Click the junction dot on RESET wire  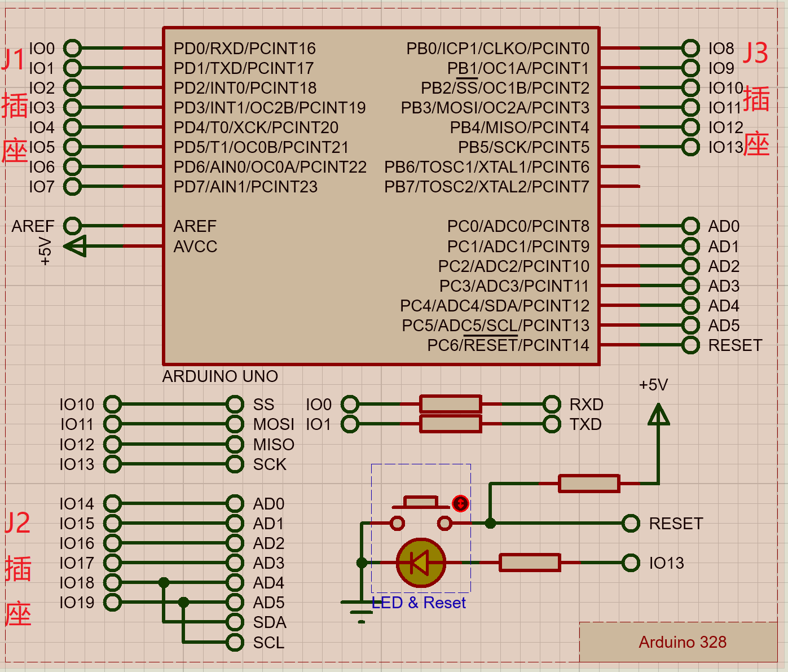point(490,523)
